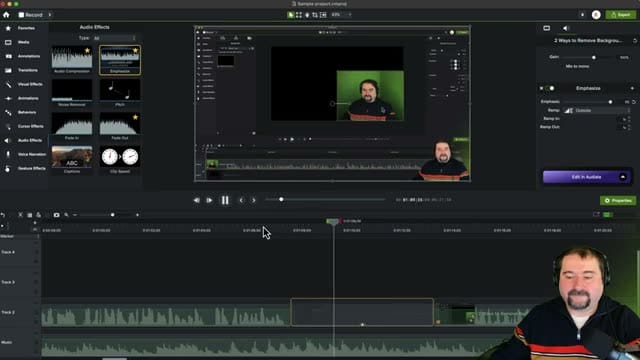The height and width of the screenshot is (360, 640).
Task: Toggle favorite star on Emphasize effect
Action: [x=136, y=50]
